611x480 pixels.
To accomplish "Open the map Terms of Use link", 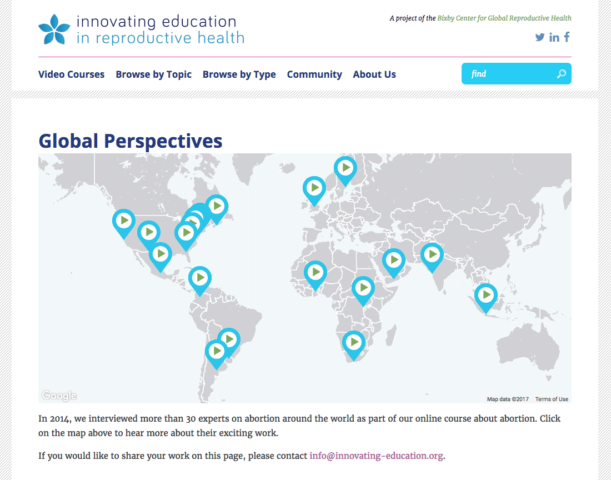I will (551, 399).
